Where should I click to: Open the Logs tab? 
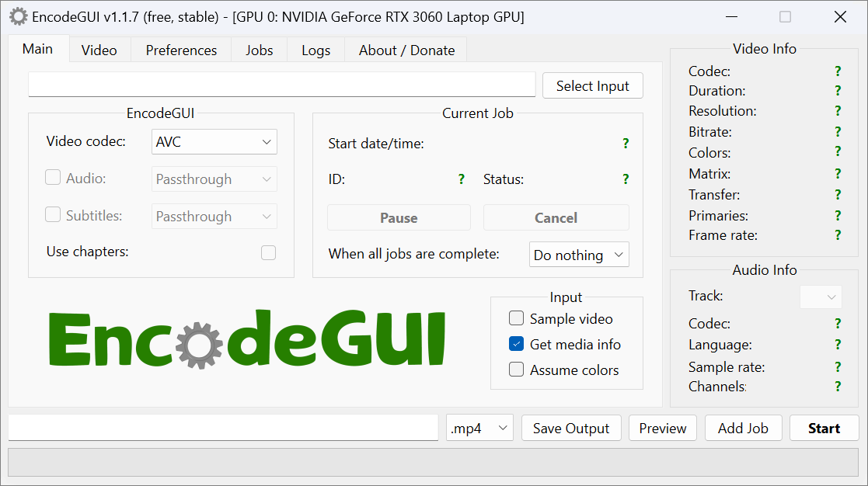tap(316, 50)
